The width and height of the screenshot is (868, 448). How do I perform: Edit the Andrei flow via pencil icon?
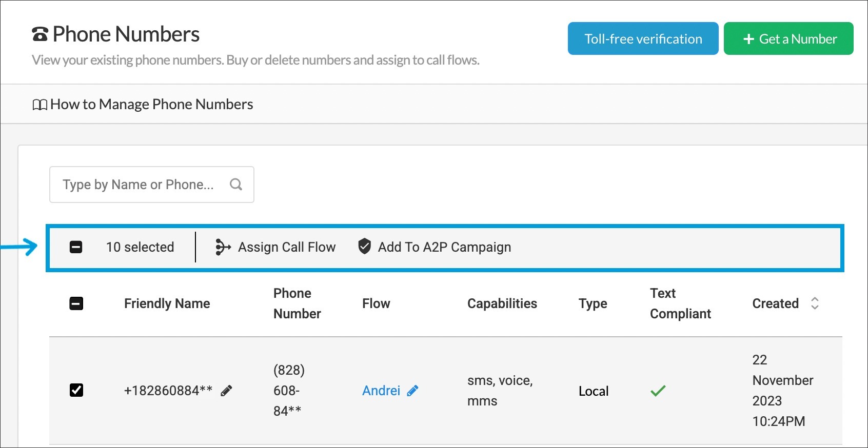(x=412, y=391)
